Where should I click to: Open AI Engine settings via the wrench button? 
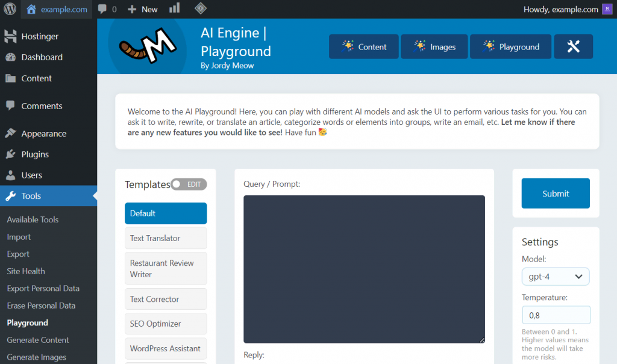coord(573,46)
